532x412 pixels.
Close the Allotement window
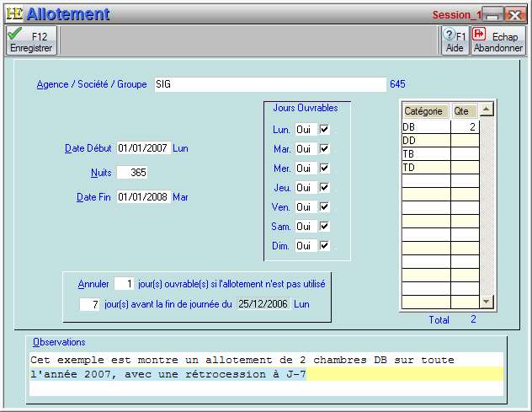[x=514, y=15]
